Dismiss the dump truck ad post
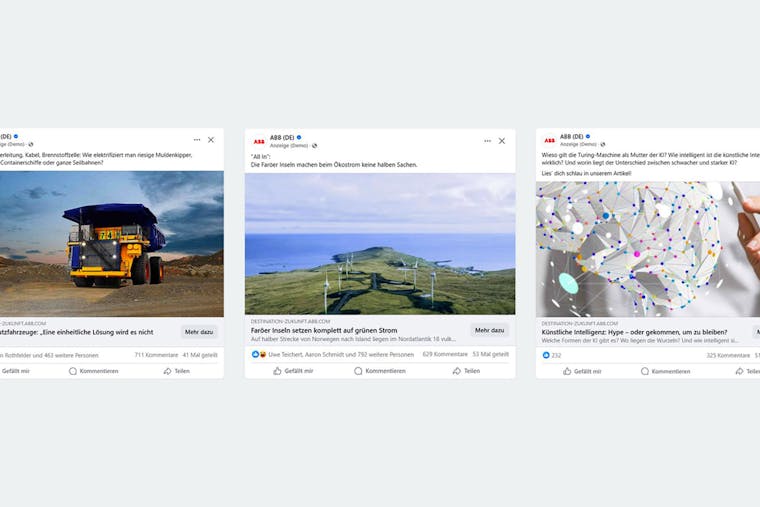Viewport: 760px width, 507px height. (211, 140)
